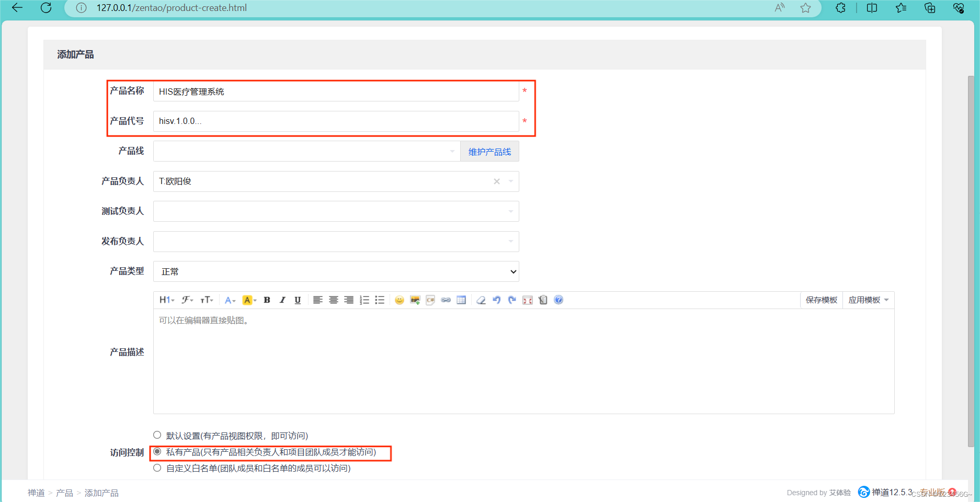
Task: Center align text in the editor
Action: 333,300
